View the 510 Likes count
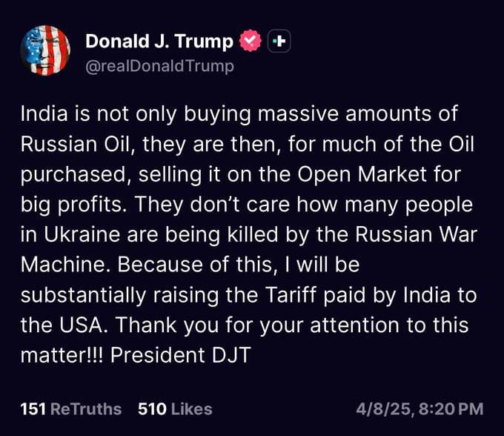This screenshot has width=504, height=436. point(175,409)
